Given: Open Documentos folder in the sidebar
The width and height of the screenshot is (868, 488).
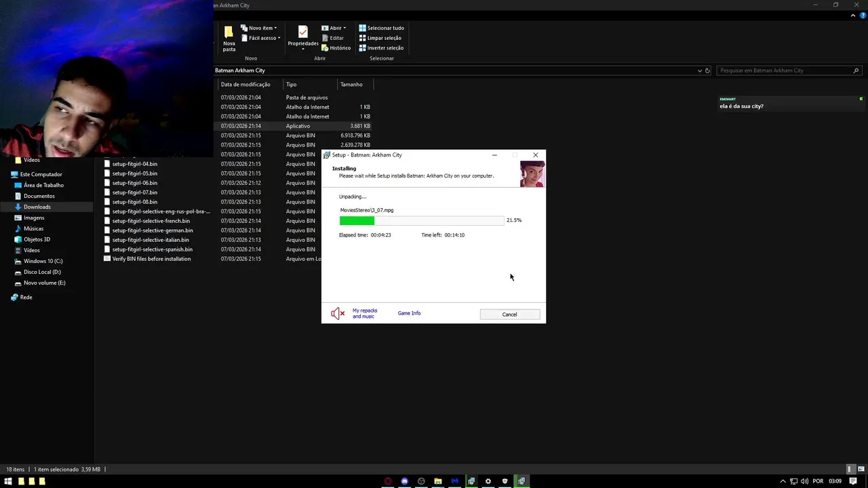Looking at the screenshot, I should pos(39,196).
